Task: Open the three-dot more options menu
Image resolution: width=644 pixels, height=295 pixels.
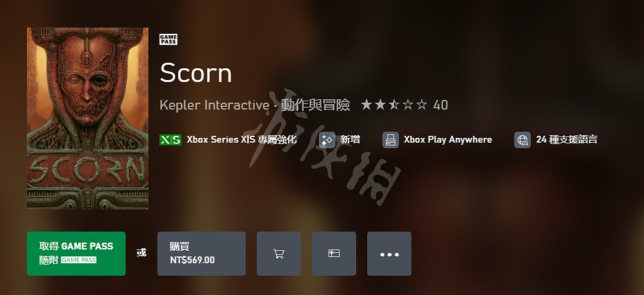Action: (389, 254)
